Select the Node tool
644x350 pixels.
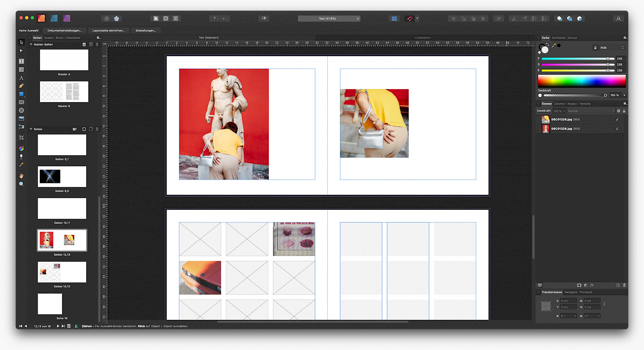[x=21, y=51]
